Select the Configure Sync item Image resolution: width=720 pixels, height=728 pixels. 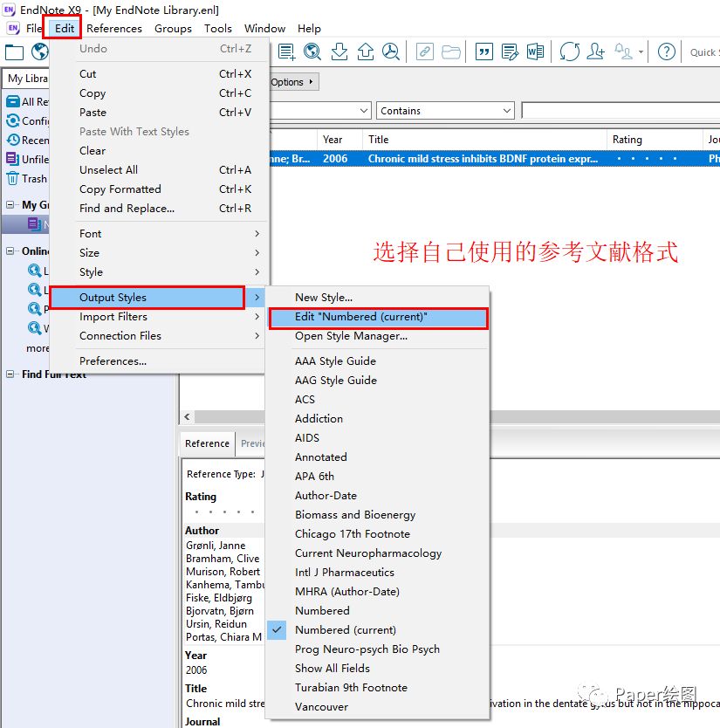[x=27, y=120]
